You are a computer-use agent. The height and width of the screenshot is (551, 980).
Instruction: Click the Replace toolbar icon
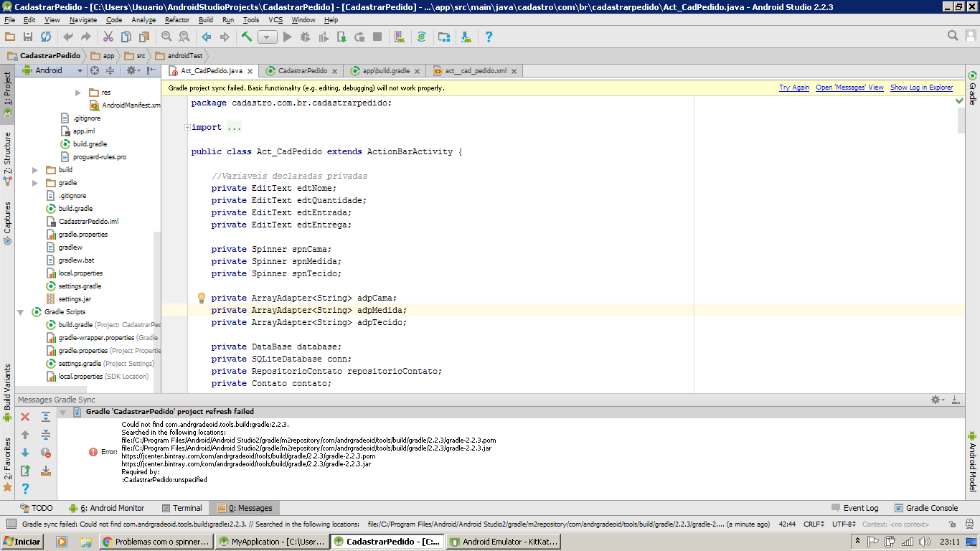[184, 37]
